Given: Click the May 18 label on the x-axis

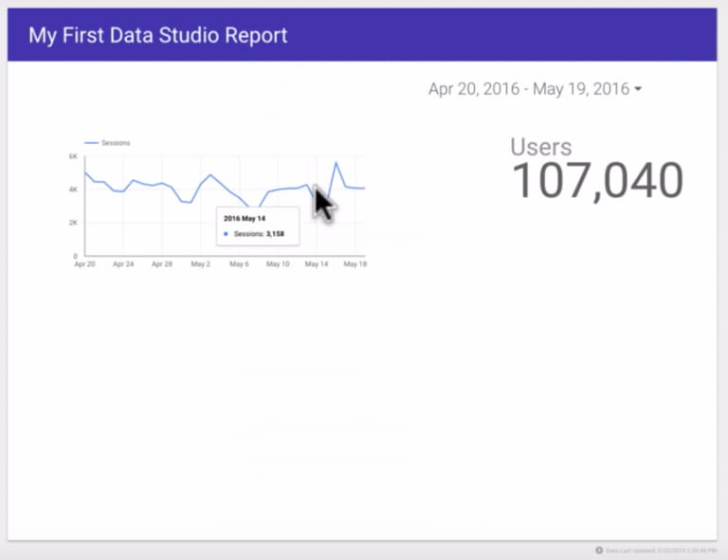Looking at the screenshot, I should (354, 264).
